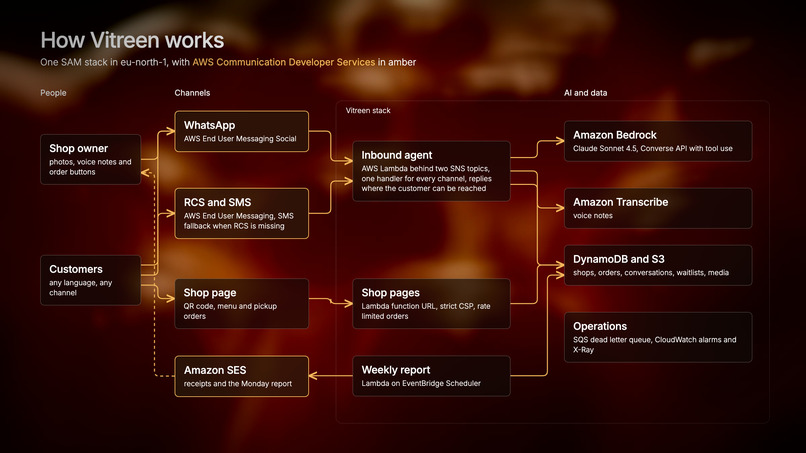Select the Shop pages Lambda box

pyautogui.click(x=431, y=303)
